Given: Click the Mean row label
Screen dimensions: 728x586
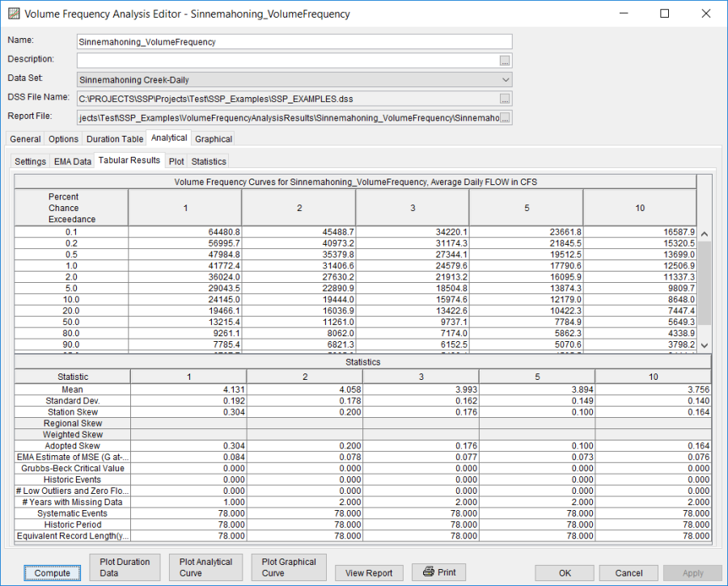Looking at the screenshot, I should click(73, 390).
